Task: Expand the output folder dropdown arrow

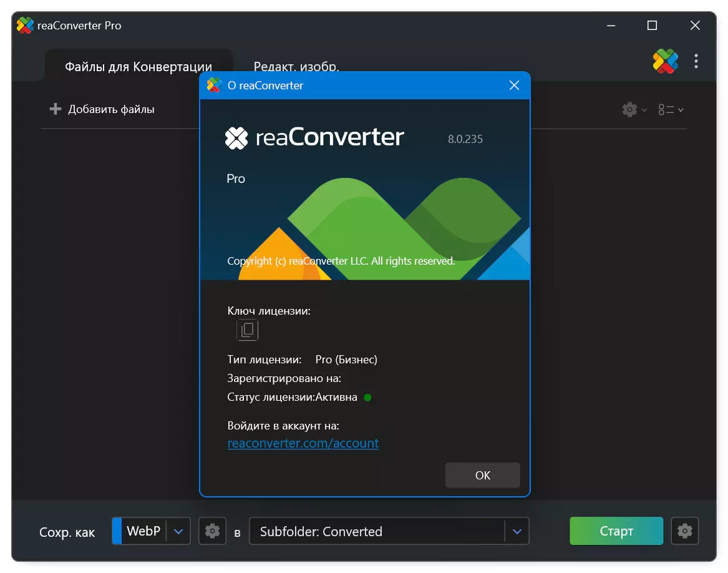Action: point(517,531)
